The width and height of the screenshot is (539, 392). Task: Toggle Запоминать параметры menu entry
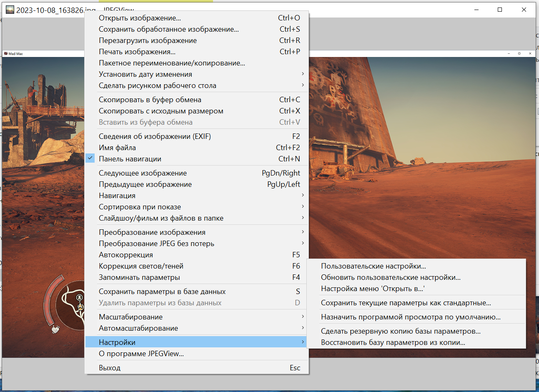tap(196, 277)
